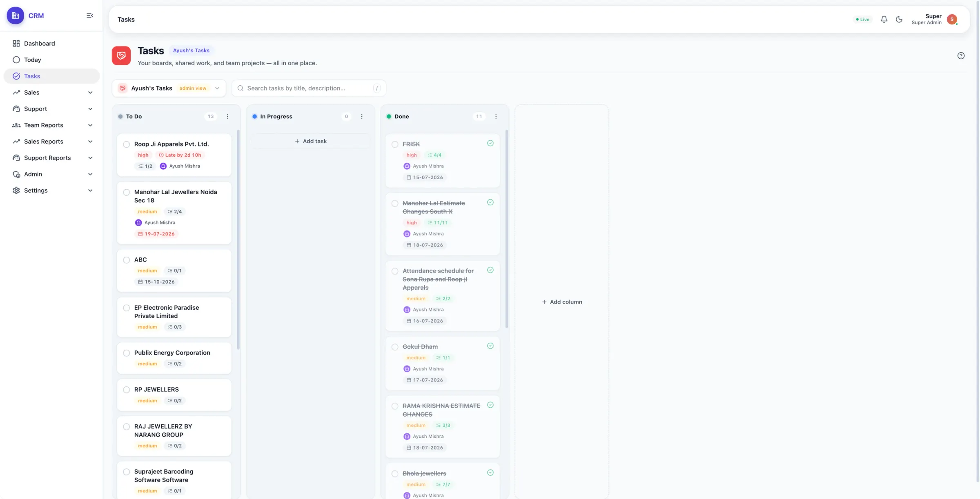Mark Roop Ji Apparels task complete
The width and height of the screenshot is (980, 499).
coord(127,144)
